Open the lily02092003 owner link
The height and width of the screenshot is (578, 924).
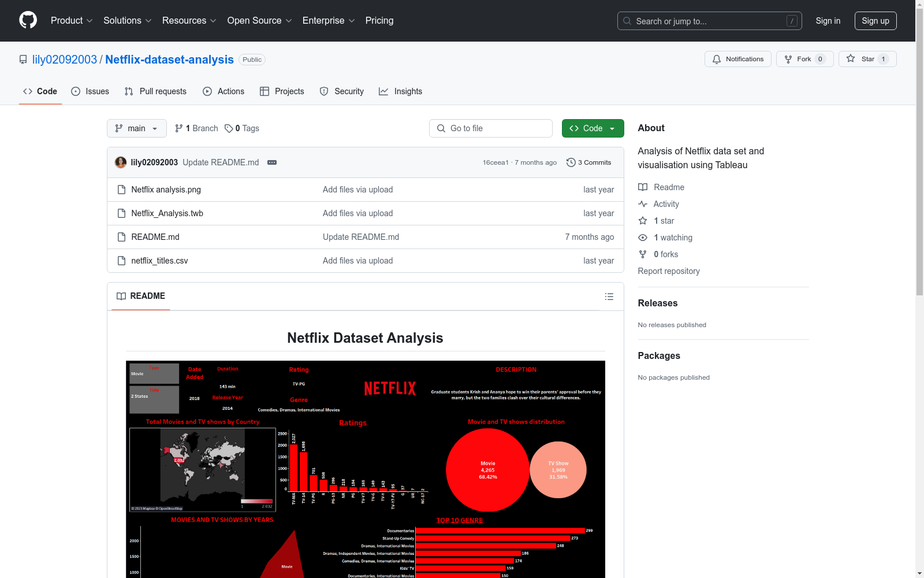tap(65, 60)
